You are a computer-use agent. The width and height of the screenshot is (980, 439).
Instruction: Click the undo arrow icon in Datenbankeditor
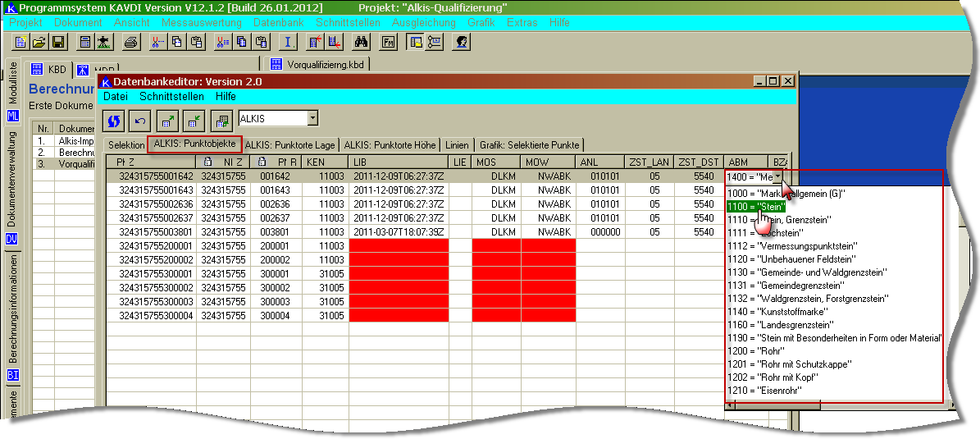click(x=140, y=121)
